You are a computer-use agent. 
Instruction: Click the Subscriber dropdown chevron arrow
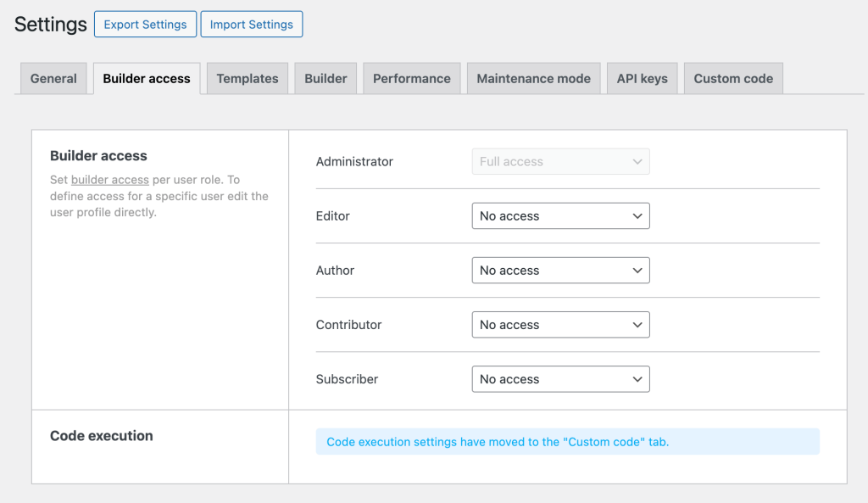click(x=637, y=379)
